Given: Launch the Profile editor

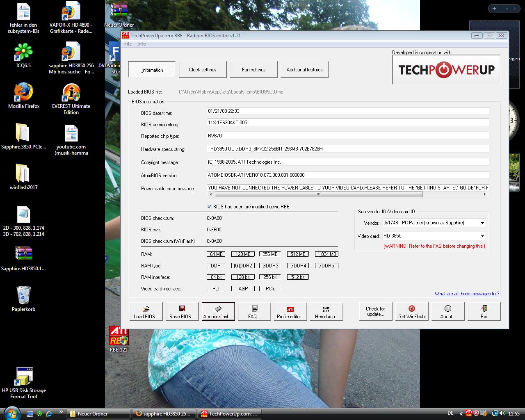Looking at the screenshot, I should click(x=290, y=312).
